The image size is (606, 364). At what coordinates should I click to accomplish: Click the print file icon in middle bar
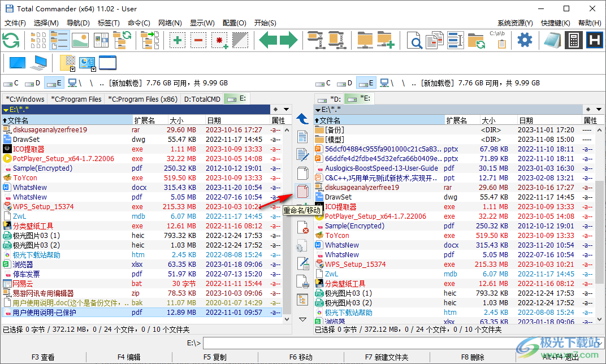tap(302, 281)
